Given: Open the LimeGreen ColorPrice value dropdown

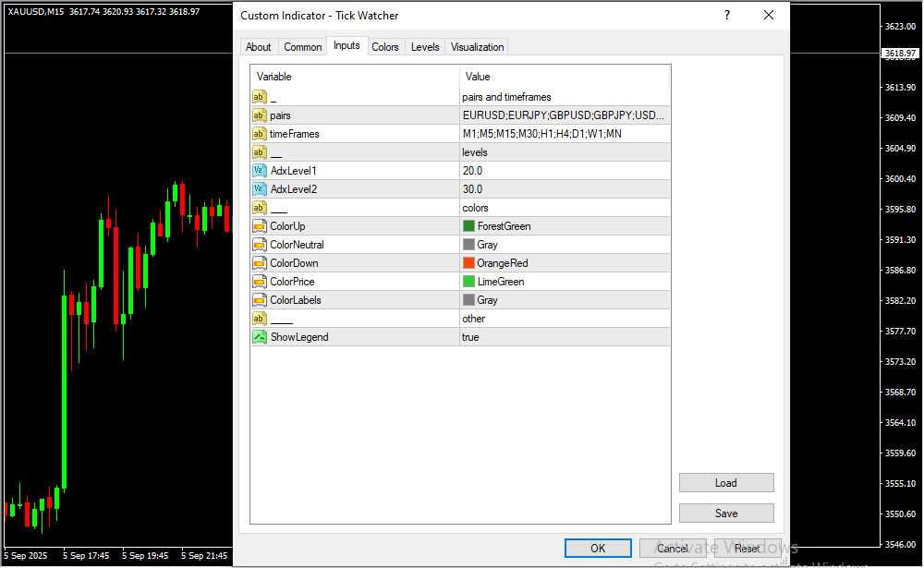Looking at the screenshot, I should (x=564, y=282).
